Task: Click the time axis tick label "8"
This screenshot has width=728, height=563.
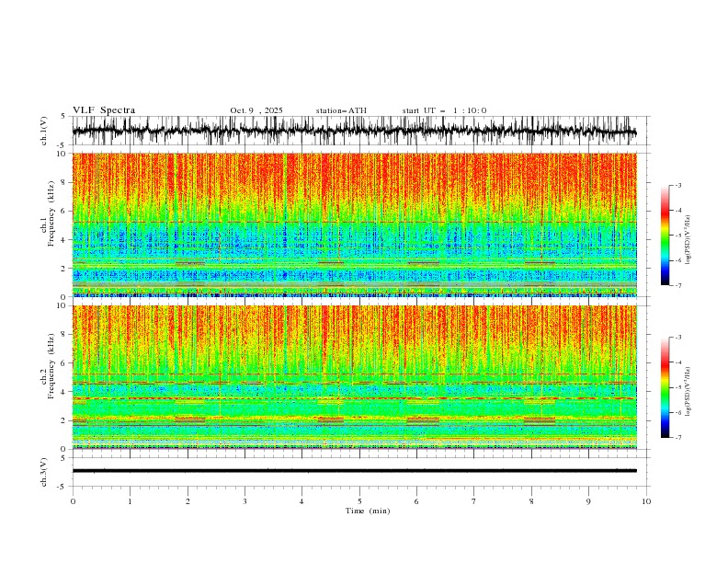Action: tap(531, 501)
